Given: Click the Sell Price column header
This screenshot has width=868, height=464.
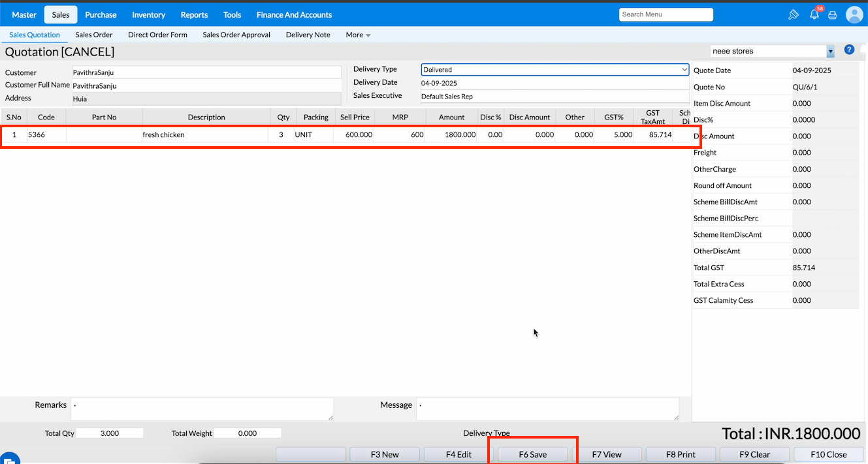Looking at the screenshot, I should (x=355, y=117).
